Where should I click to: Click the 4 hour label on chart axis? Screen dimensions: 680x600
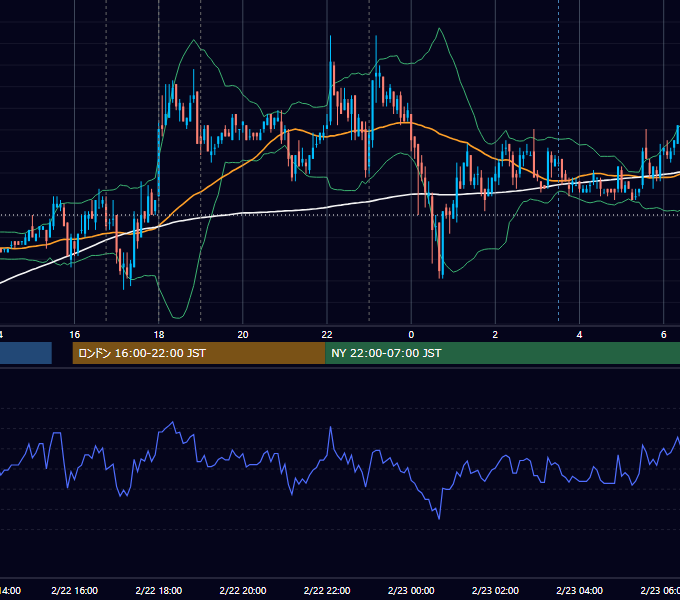point(579,335)
